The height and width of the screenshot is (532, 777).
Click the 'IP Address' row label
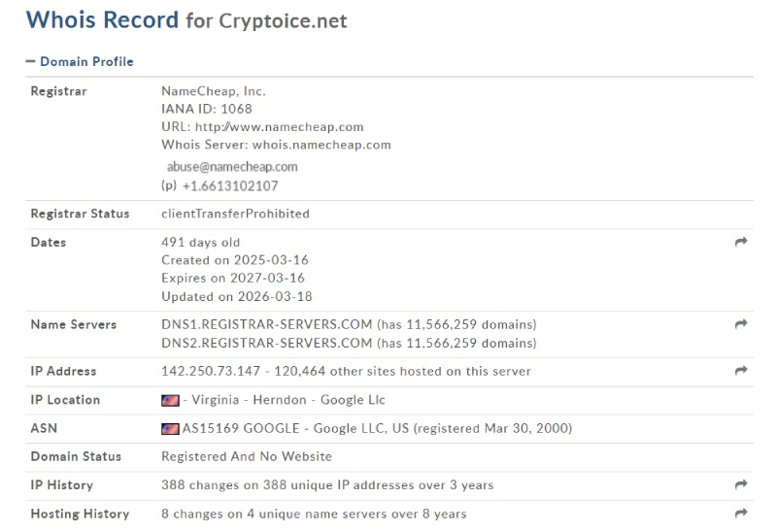tap(63, 371)
